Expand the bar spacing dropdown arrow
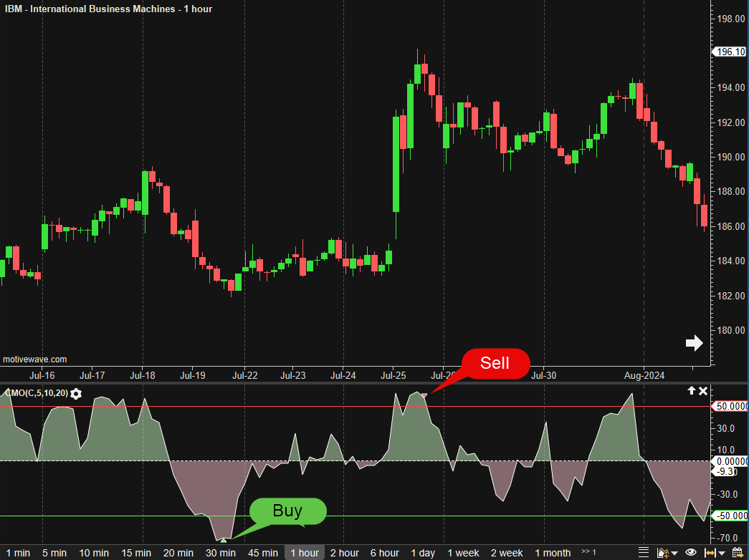This screenshot has width=749, height=560. 722,554
